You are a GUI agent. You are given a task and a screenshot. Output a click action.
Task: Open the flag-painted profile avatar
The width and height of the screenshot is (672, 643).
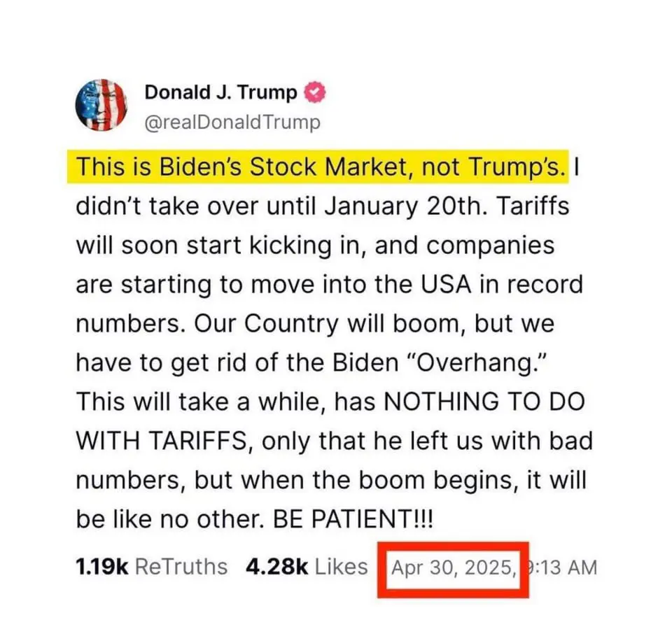101,105
